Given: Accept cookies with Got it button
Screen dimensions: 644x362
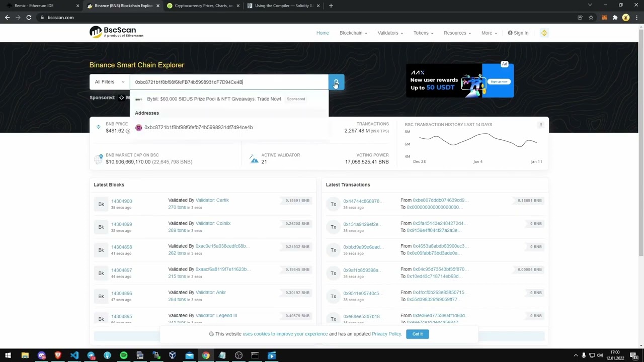Looking at the screenshot, I should (x=418, y=334).
